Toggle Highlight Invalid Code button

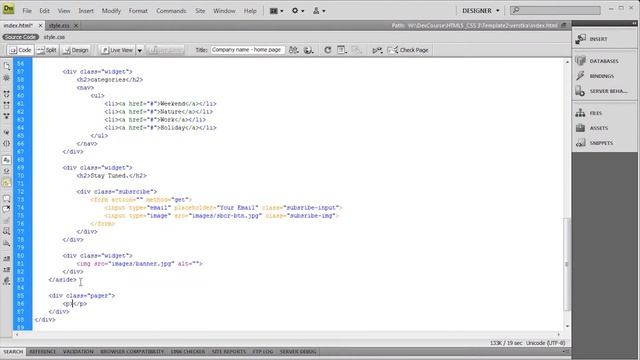click(7, 171)
